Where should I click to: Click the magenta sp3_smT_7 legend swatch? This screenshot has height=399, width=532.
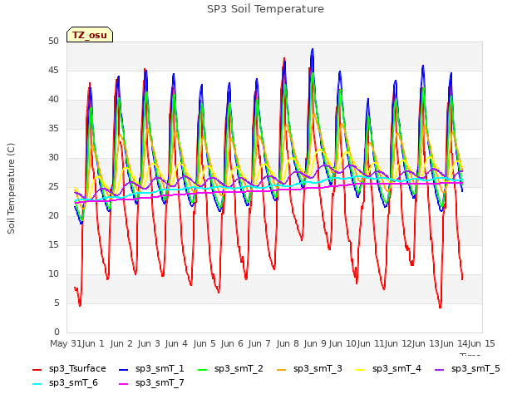coord(124,384)
